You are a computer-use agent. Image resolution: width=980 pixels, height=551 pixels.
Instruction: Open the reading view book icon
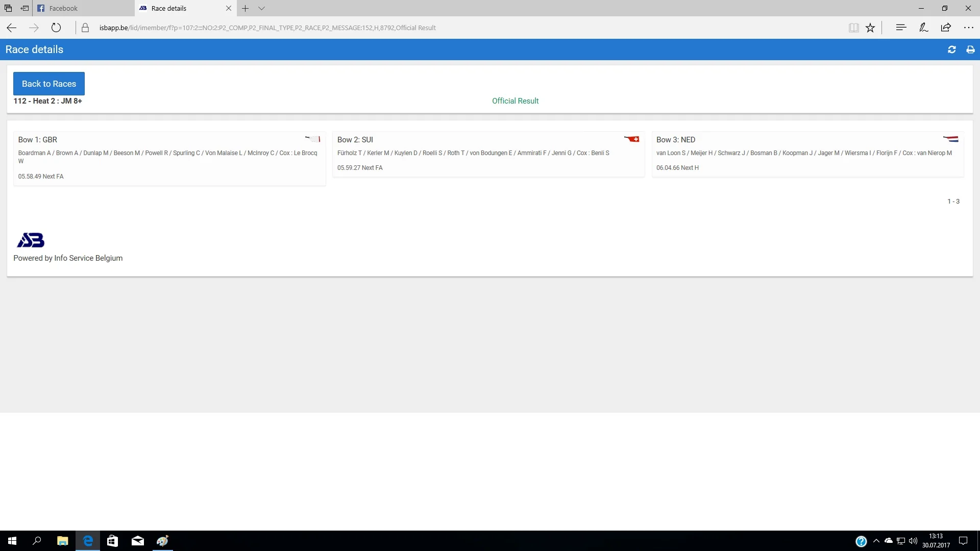coord(853,28)
